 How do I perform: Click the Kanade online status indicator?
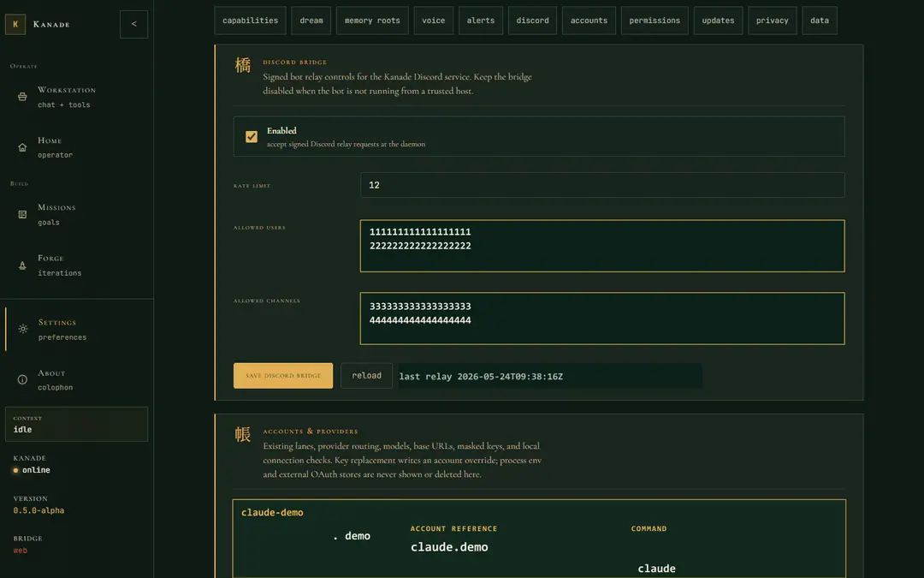click(x=32, y=470)
